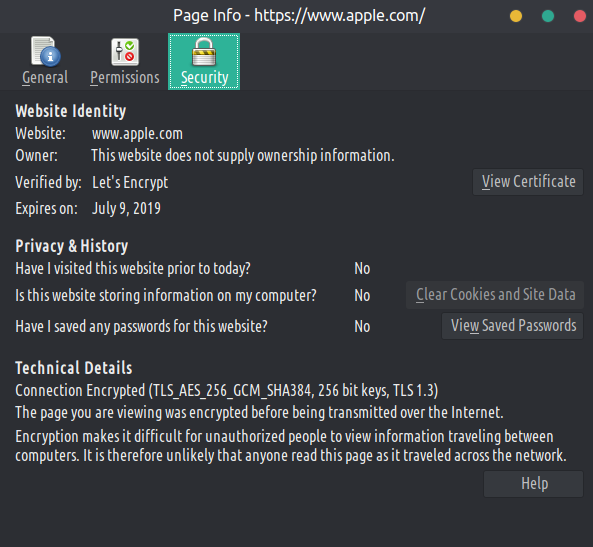Select the Security tab label

[204, 78]
